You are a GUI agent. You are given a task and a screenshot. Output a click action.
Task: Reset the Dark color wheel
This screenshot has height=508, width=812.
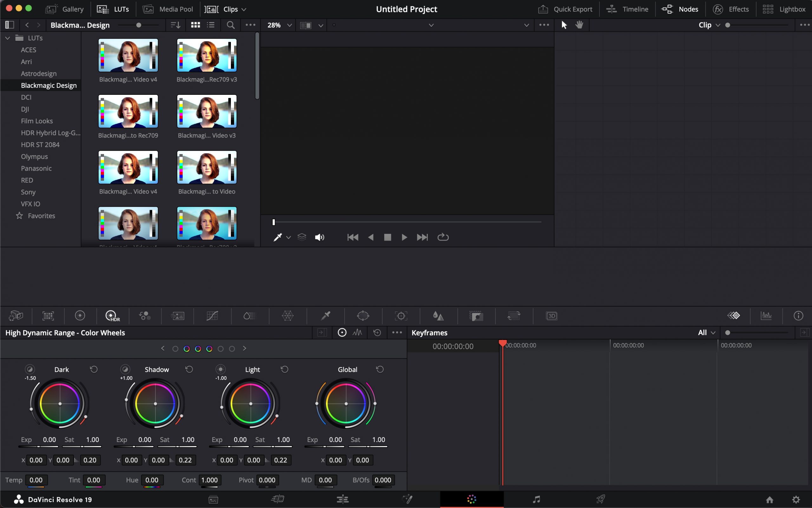(94, 369)
